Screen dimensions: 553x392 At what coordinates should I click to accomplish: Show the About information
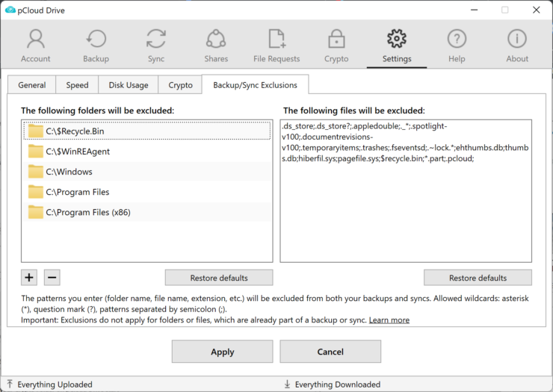click(x=517, y=46)
